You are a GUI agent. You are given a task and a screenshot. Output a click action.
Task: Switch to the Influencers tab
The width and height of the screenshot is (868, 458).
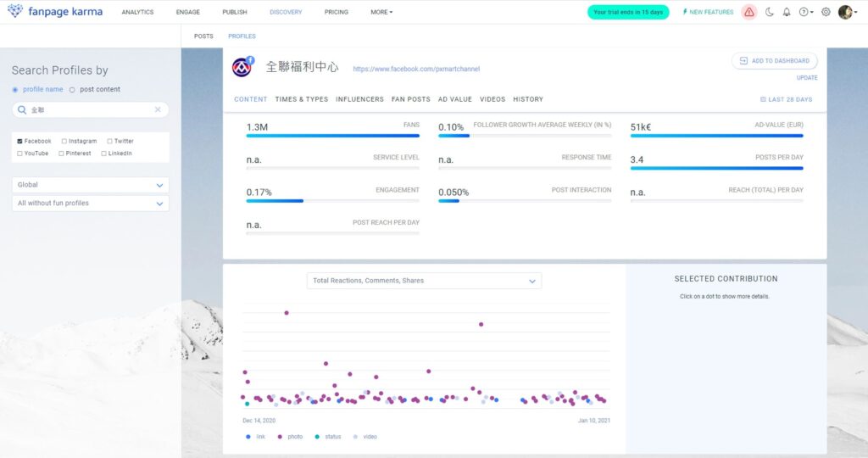click(359, 99)
